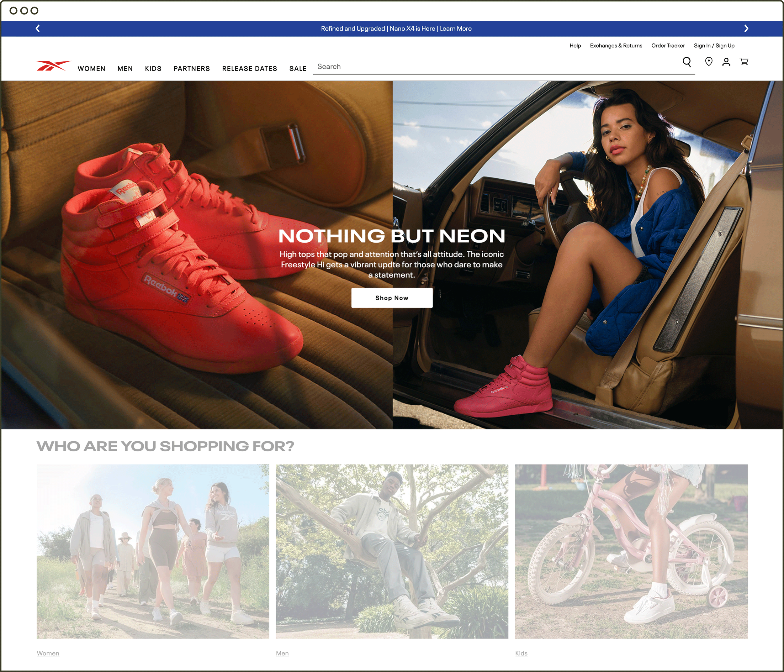Click the Help link
The width and height of the screenshot is (784, 672).
575,46
